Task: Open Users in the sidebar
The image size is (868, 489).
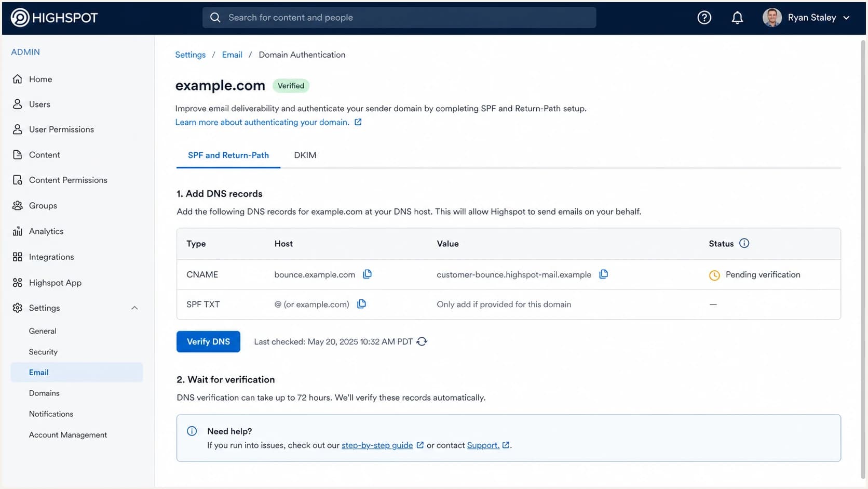Action: click(39, 104)
